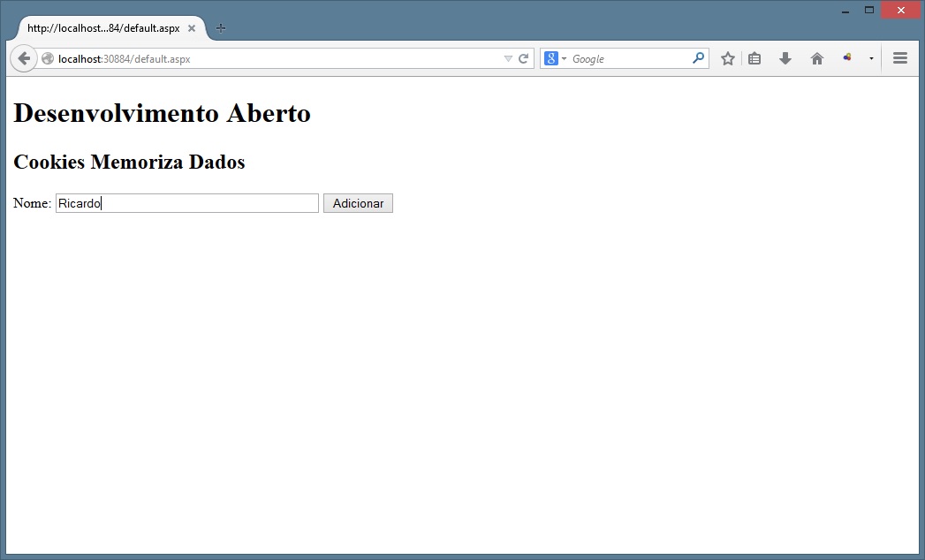Click the browser Back arrow button

tap(24, 59)
